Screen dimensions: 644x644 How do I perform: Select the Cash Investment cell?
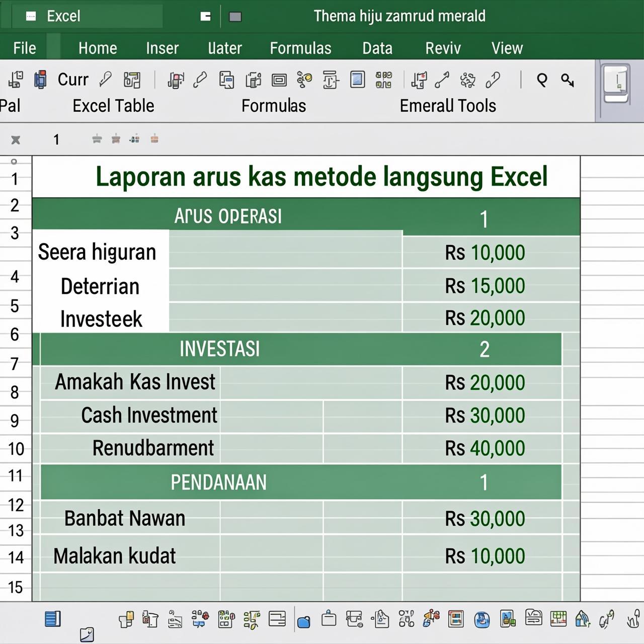[x=130, y=416]
